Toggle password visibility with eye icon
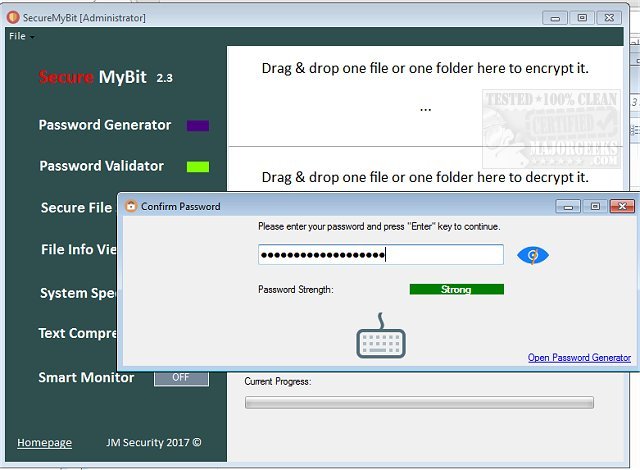 pos(533,255)
